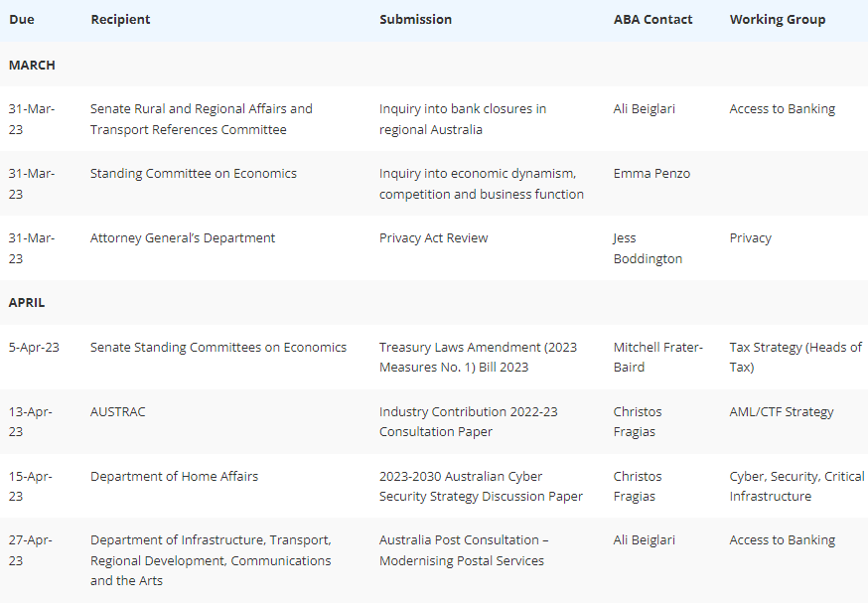Open Treasury Laws Amendment Bill 2023 submission

point(478,358)
